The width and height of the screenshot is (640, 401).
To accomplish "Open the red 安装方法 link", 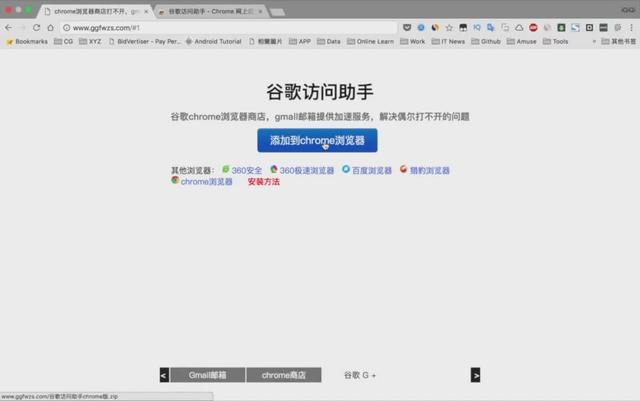I will 264,182.
